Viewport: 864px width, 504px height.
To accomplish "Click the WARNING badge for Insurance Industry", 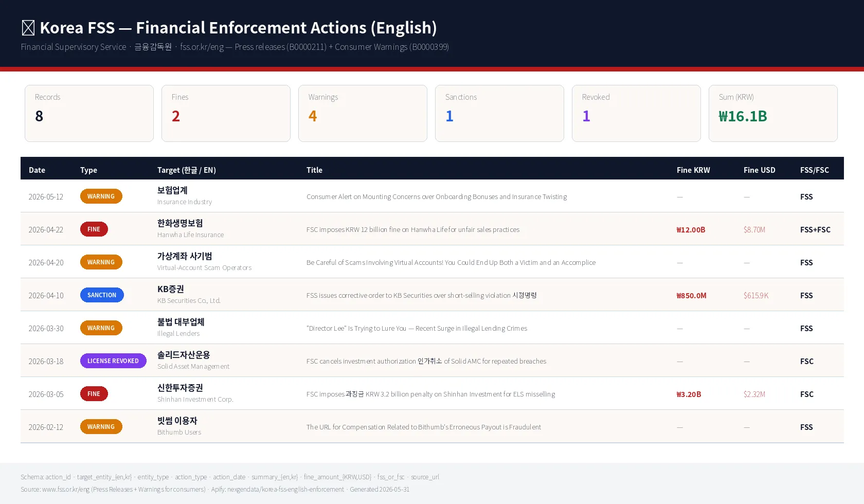I will [x=101, y=196].
